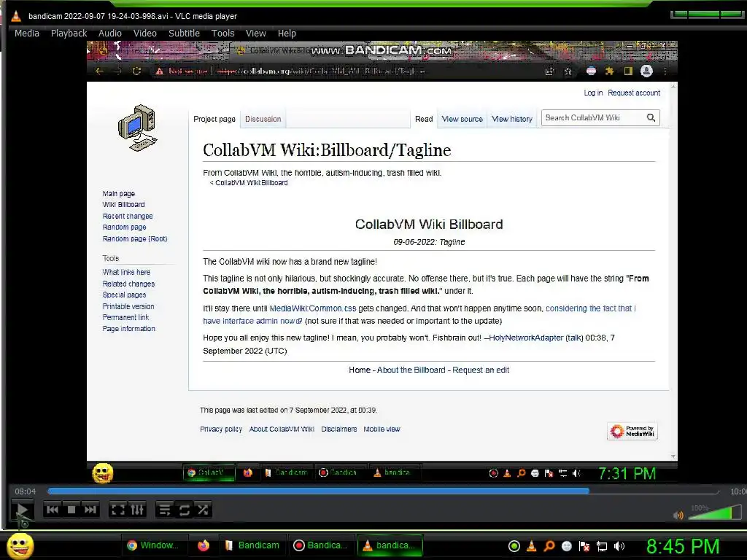Viewport: 747px width, 560px height.
Task: Toggle VLC fullscreen mode
Action: [117, 510]
